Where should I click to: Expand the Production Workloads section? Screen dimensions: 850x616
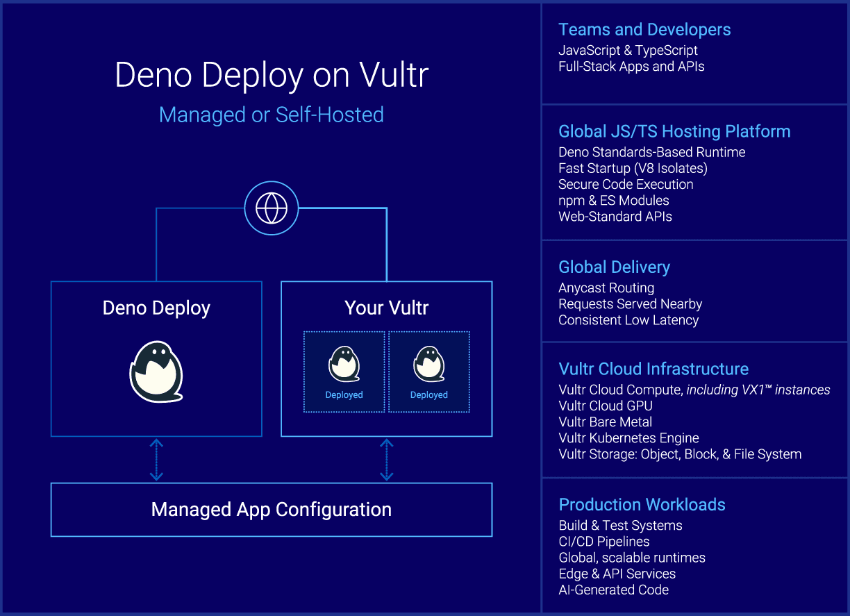tap(642, 505)
